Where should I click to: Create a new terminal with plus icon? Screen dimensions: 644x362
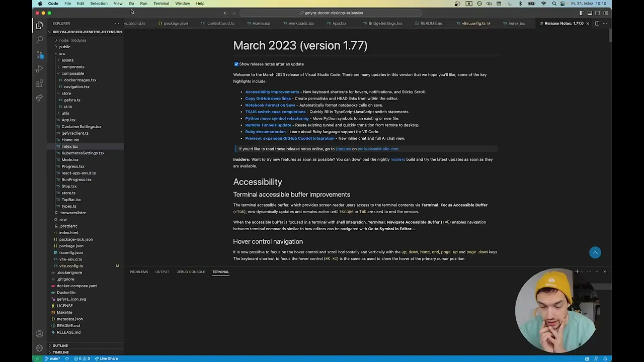[x=577, y=271]
